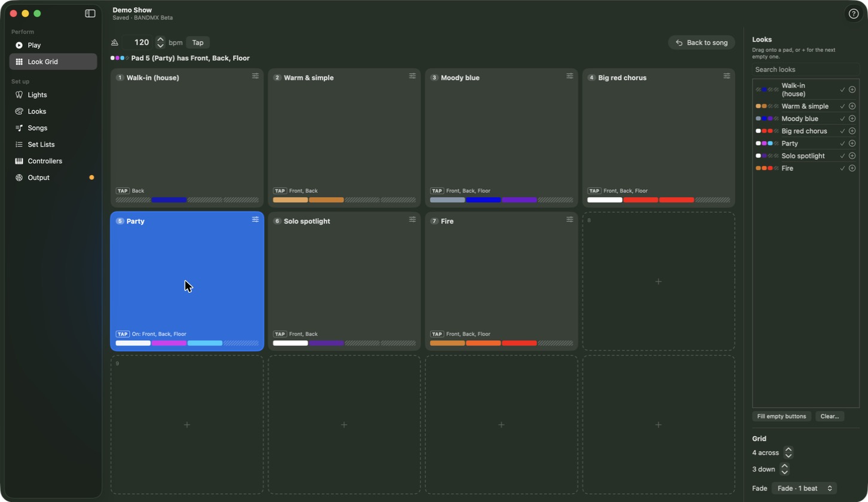The image size is (868, 502).
Task: Increase the bpm with the up arrow
Action: coord(160,39)
